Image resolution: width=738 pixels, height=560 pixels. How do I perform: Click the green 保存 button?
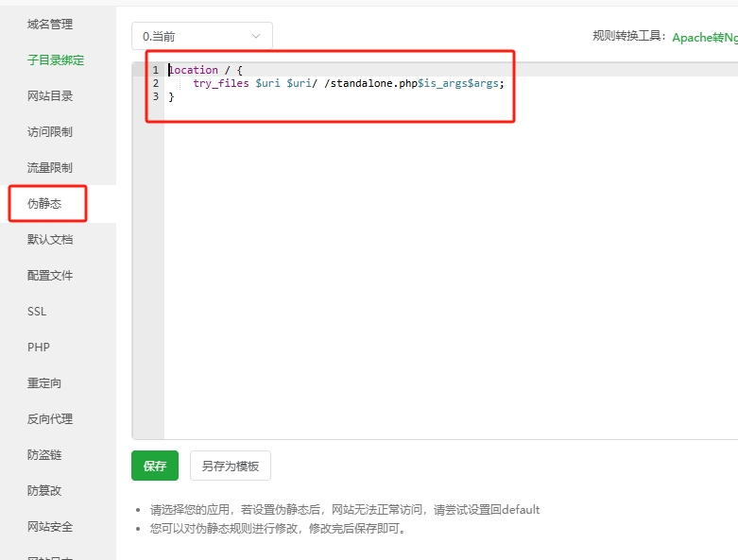pos(154,467)
